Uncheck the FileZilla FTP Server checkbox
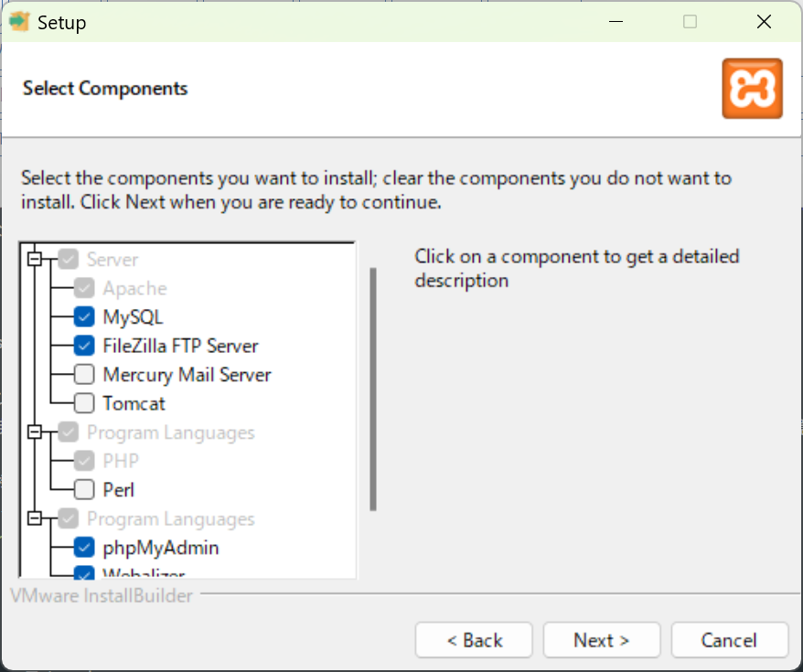This screenshot has height=672, width=803. pyautogui.click(x=84, y=346)
